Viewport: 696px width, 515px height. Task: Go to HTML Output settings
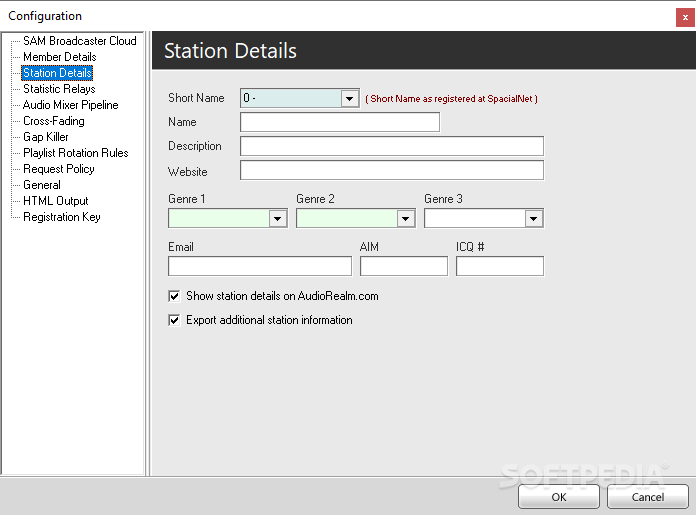[55, 201]
